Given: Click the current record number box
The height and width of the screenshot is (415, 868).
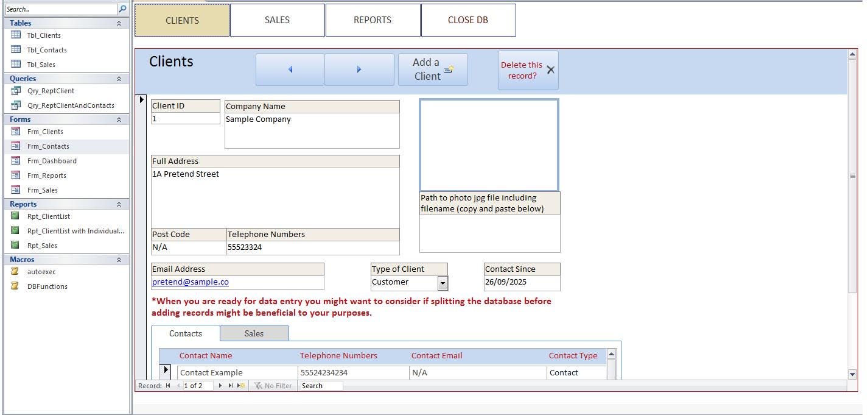Looking at the screenshot, I should click(x=198, y=386).
